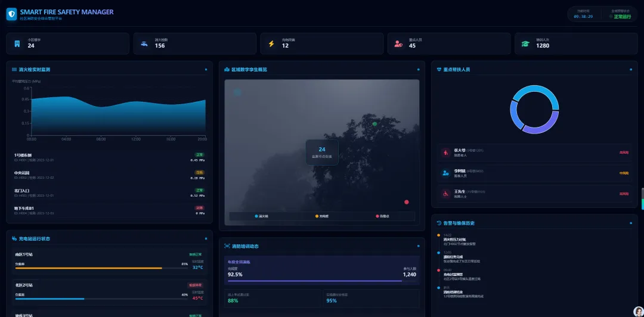Image resolution: width=644 pixels, height=317 pixels.
Task: Click the person icon on the 45 card
Action: (398, 43)
